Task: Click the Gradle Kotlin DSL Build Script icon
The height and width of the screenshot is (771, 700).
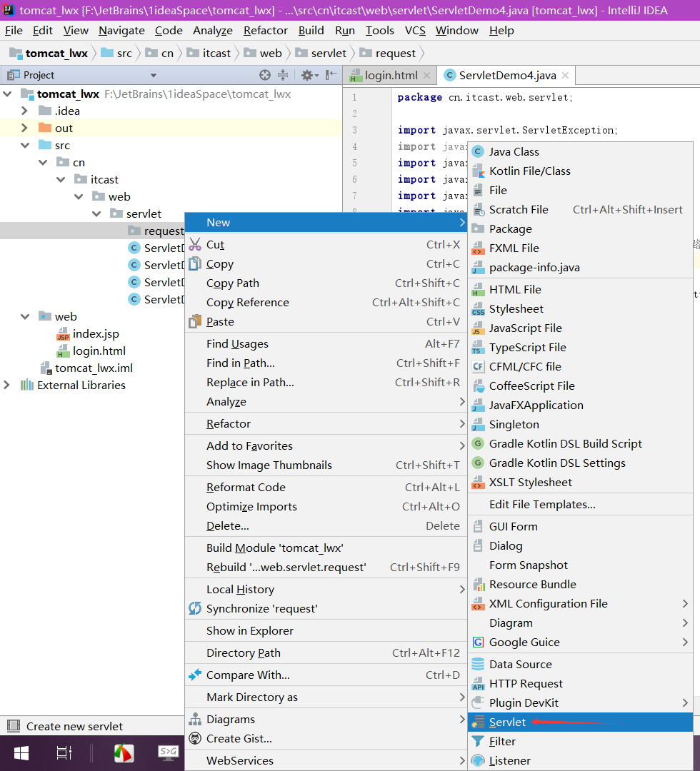Action: point(478,443)
